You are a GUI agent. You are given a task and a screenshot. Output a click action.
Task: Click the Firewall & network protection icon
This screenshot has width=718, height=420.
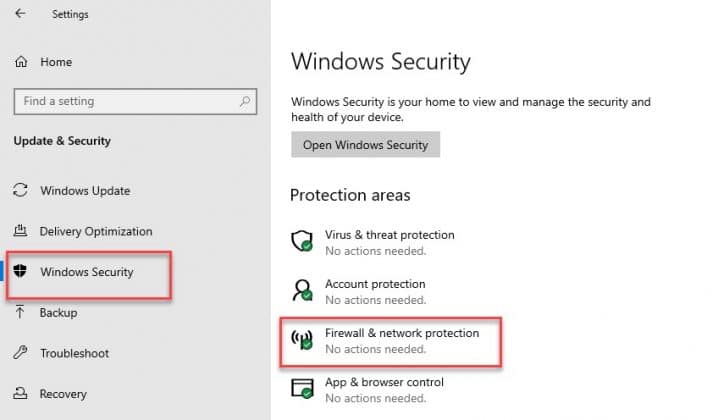point(302,339)
